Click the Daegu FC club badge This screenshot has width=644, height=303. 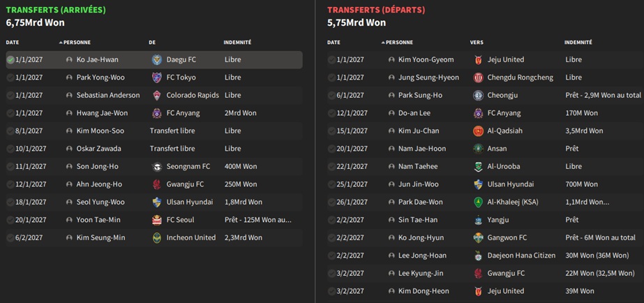[156, 60]
